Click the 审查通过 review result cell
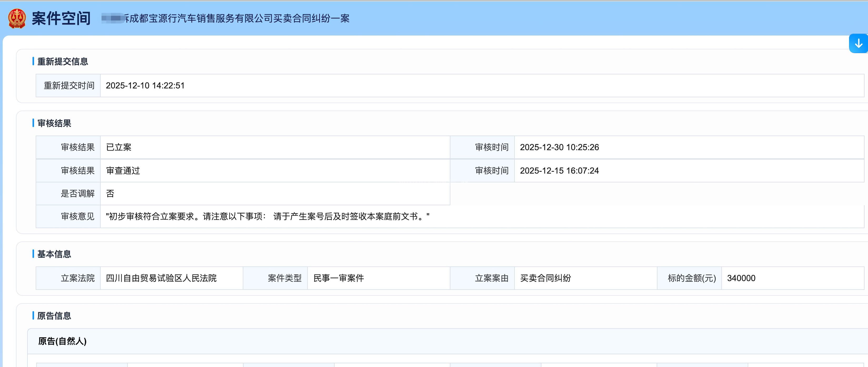 [x=123, y=171]
